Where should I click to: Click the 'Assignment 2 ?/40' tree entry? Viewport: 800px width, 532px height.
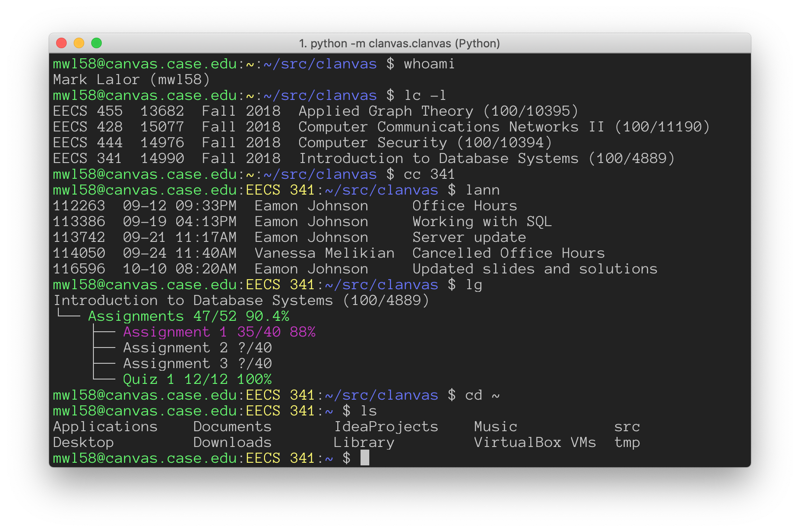tap(197, 348)
